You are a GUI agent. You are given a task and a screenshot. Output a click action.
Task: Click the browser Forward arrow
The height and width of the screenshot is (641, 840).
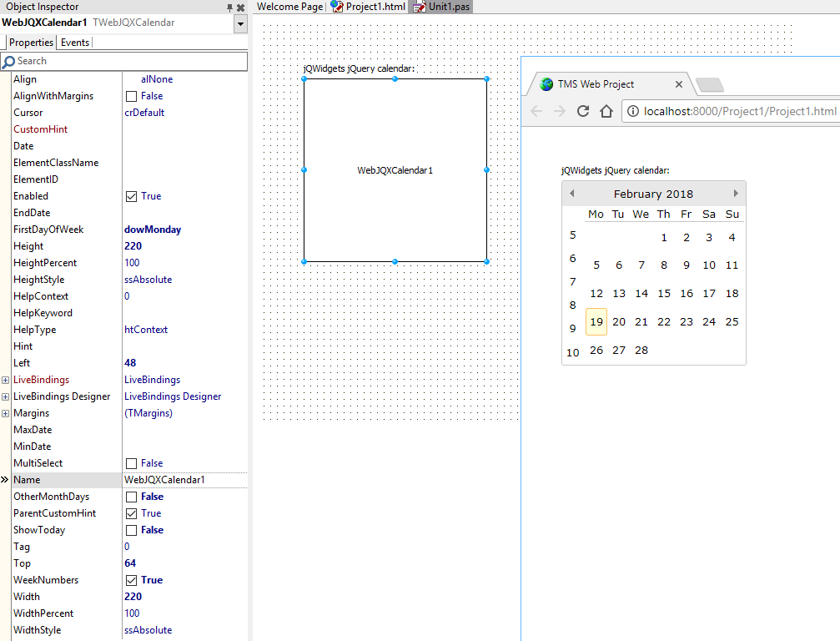559,111
